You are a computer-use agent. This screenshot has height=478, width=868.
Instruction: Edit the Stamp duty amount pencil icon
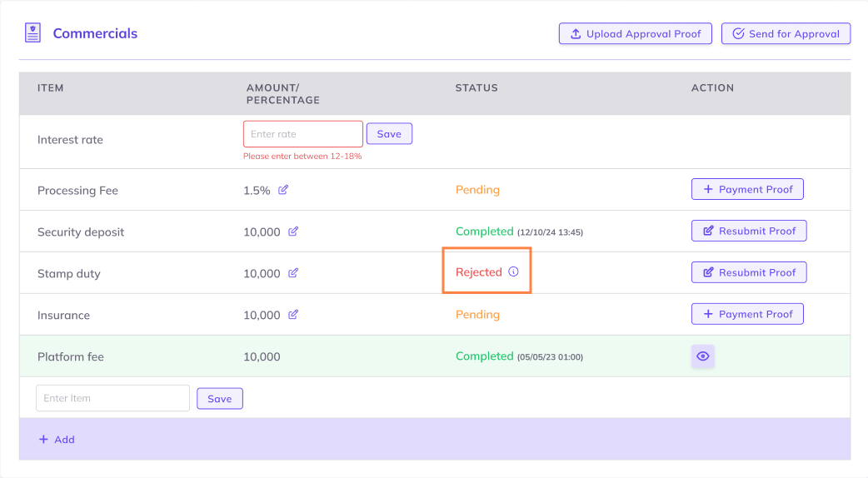pyautogui.click(x=293, y=273)
